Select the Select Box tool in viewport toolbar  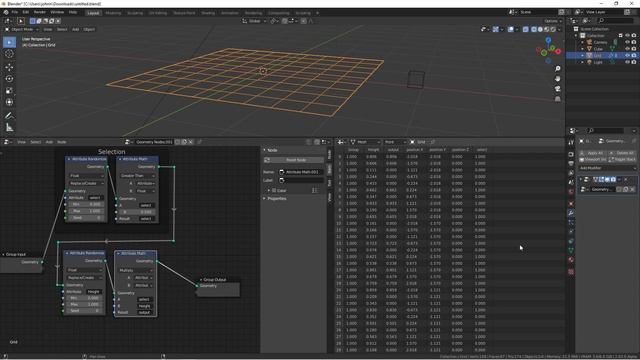tap(9, 42)
